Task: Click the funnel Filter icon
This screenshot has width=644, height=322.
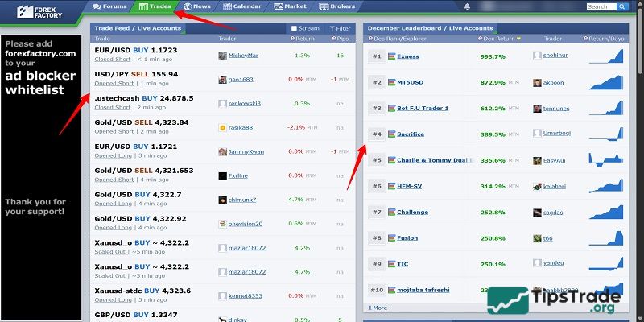Action: point(332,27)
